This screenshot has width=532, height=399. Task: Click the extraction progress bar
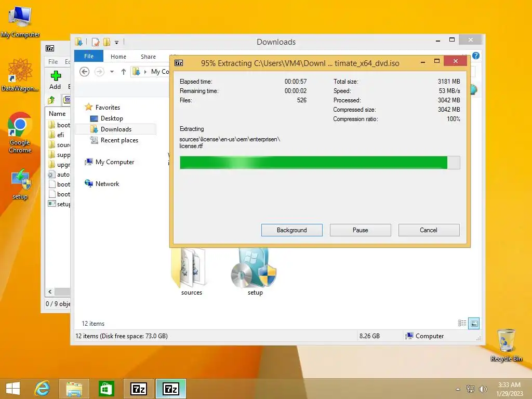pyautogui.click(x=320, y=163)
